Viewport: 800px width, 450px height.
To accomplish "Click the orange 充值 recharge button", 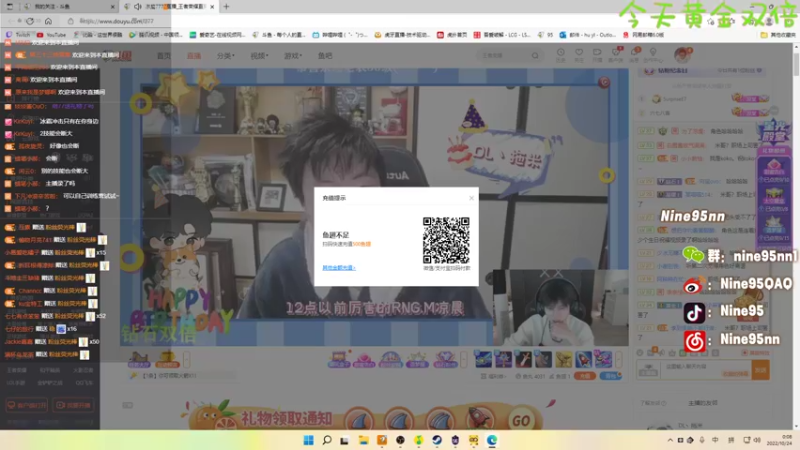I will coord(585,376).
